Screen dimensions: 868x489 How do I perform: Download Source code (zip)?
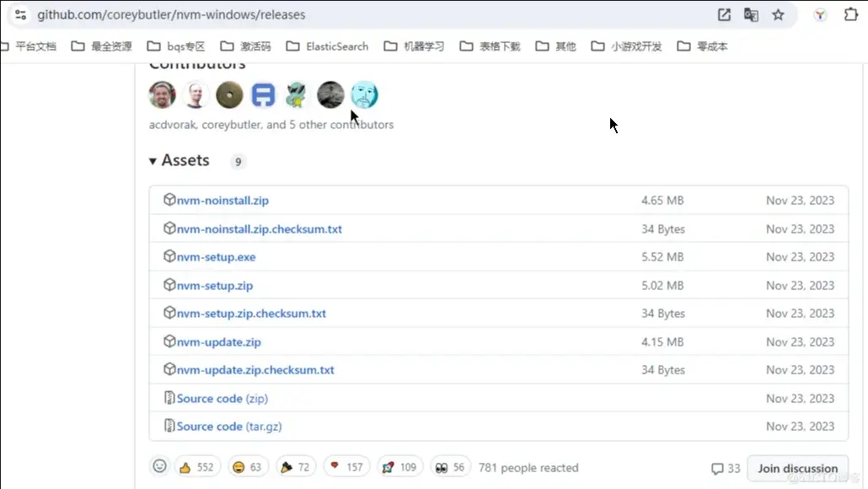pyautogui.click(x=222, y=399)
